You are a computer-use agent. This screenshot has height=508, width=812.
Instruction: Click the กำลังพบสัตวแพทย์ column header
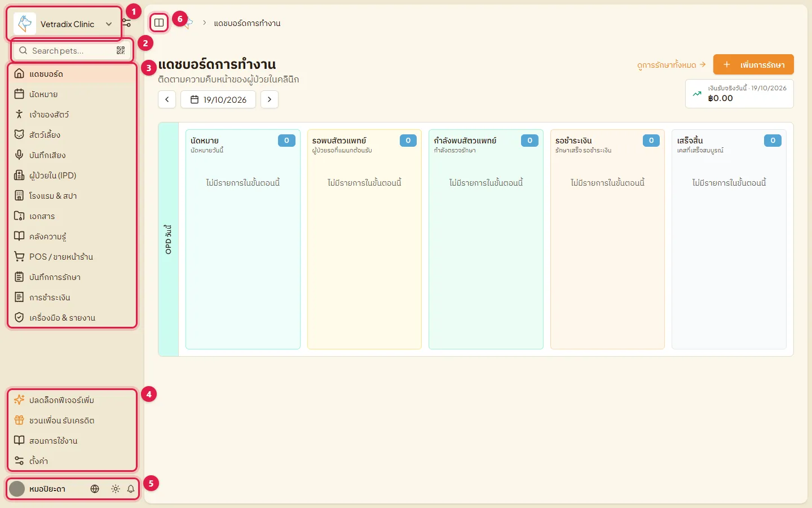[465, 141]
